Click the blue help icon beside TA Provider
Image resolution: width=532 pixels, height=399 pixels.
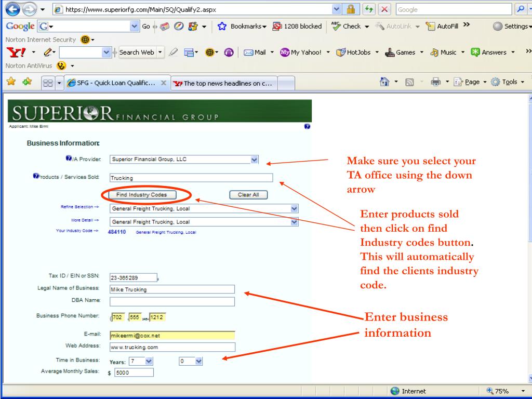(69, 158)
